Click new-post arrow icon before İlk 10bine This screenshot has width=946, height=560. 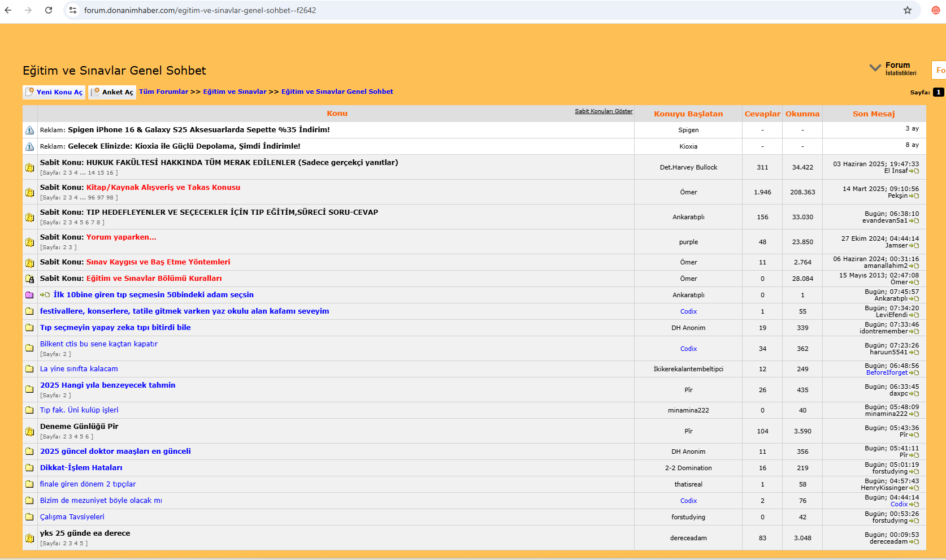[x=45, y=295]
